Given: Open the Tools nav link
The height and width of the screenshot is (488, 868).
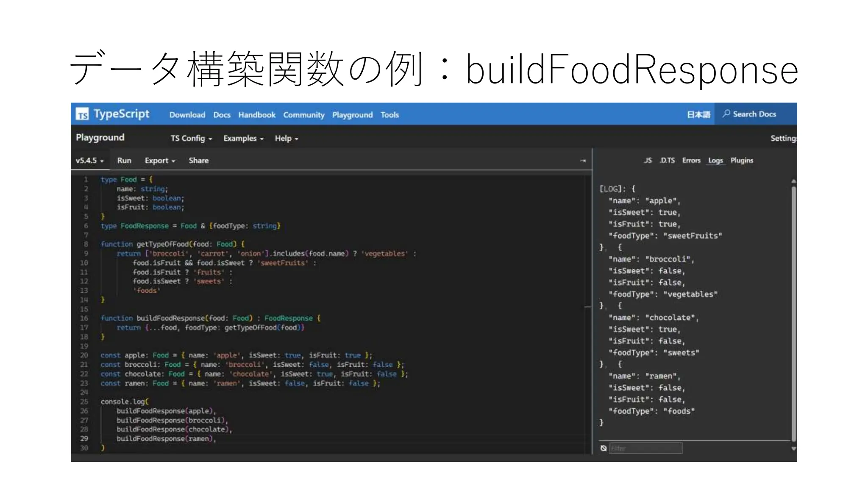Looking at the screenshot, I should (x=389, y=115).
